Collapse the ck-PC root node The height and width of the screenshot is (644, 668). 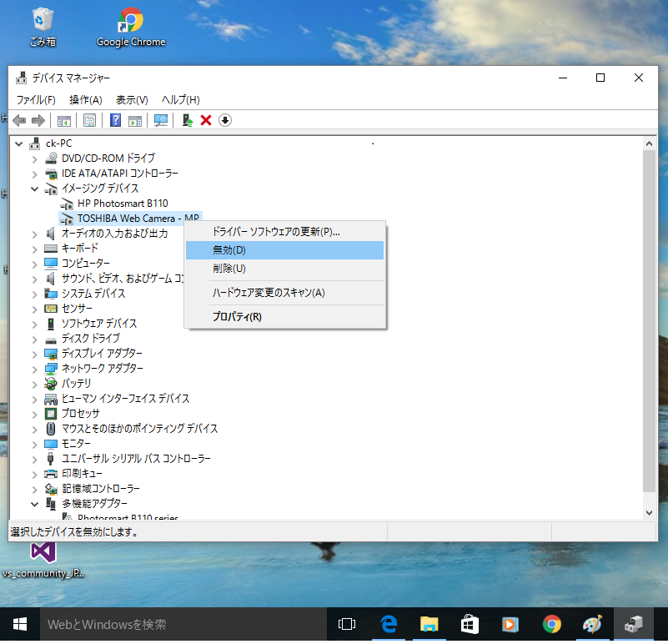pyautogui.click(x=18, y=144)
